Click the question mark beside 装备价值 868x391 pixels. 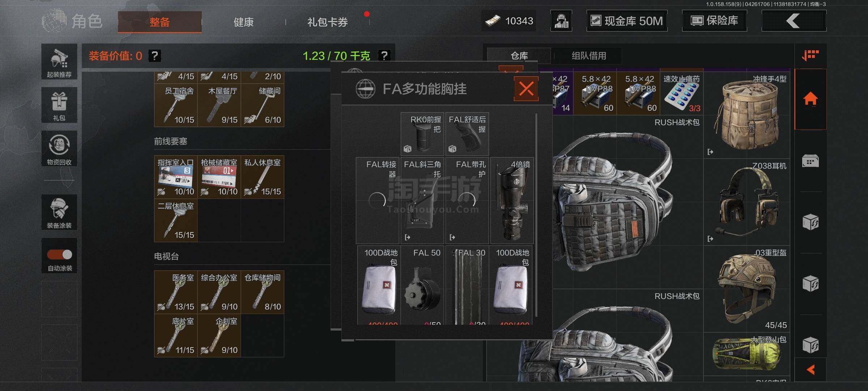(x=155, y=56)
